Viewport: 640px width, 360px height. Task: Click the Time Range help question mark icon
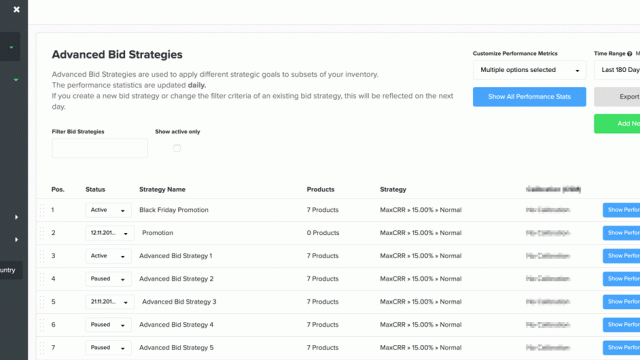click(629, 53)
